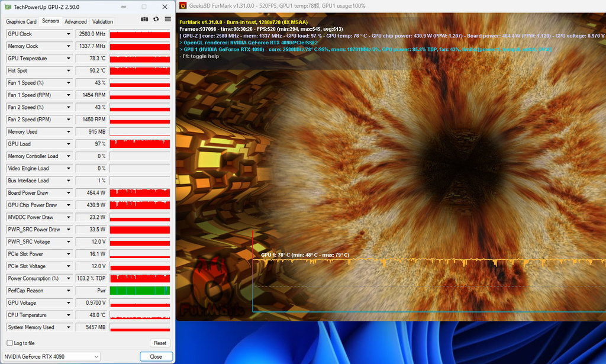Click the GPU-Z title bar app icon
This screenshot has height=364, width=606.
pyautogui.click(x=8, y=7)
